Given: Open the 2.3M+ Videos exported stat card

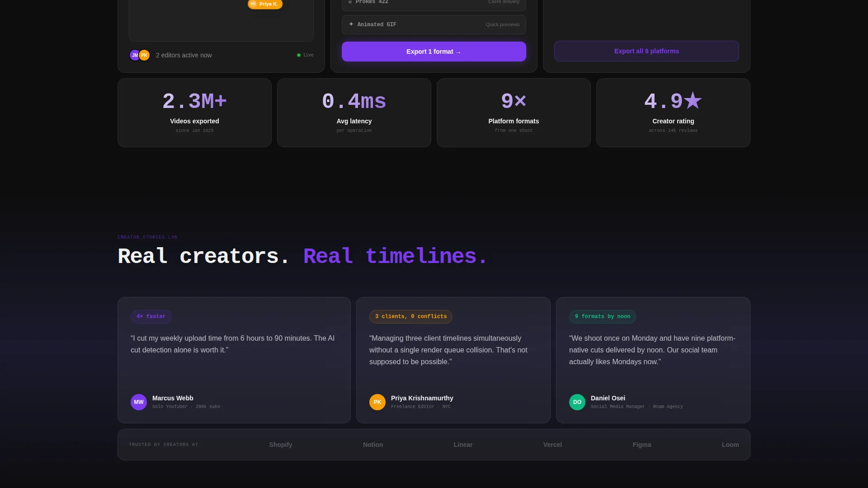Looking at the screenshot, I should 194,113.
